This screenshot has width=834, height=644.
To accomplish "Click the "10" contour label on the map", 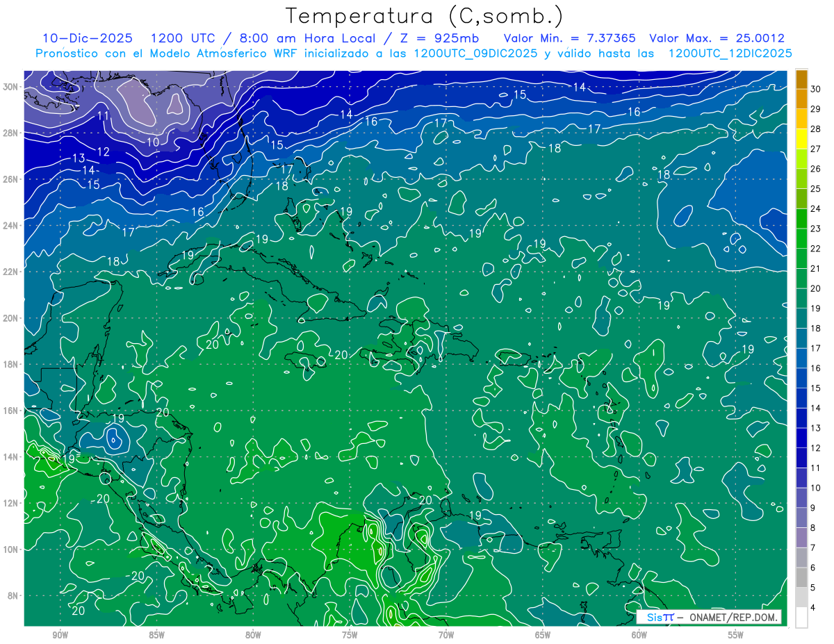I will (153, 142).
